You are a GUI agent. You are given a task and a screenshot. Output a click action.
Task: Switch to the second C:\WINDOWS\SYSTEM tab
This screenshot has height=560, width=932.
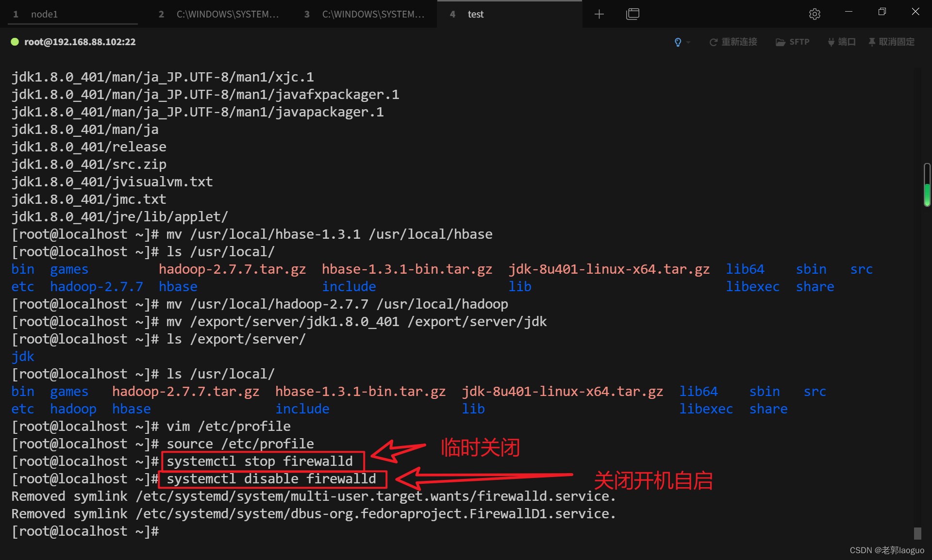coord(218,14)
